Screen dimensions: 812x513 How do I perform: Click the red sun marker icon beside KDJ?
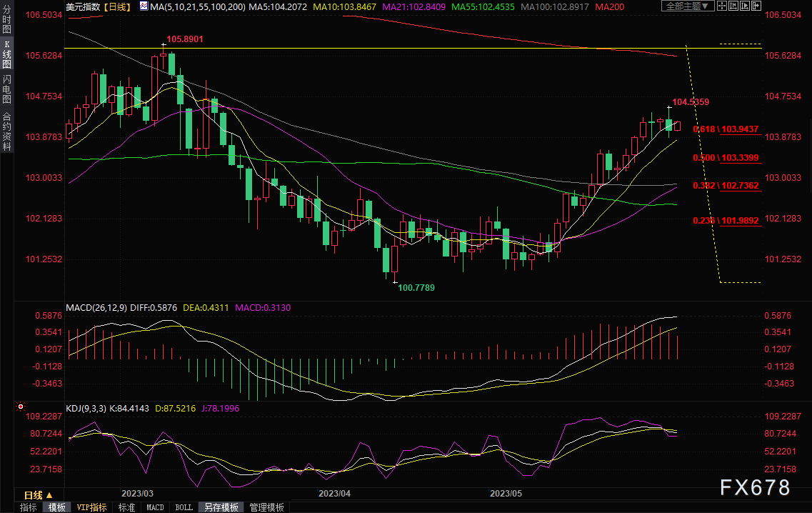(20, 407)
